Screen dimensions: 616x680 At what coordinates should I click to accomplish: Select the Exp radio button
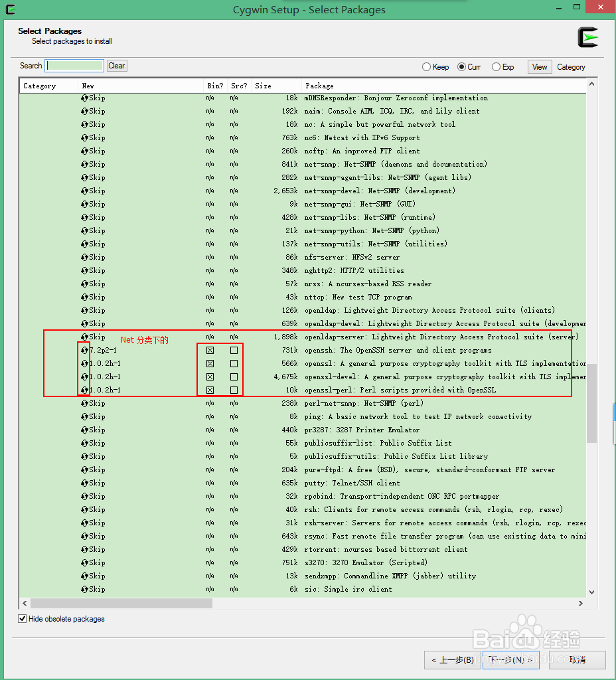[x=497, y=67]
